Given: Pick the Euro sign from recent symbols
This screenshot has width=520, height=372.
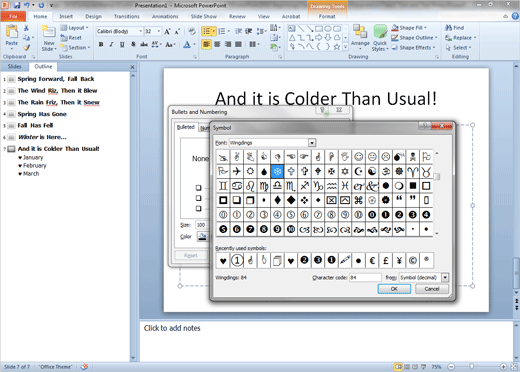Looking at the screenshot, I should [x=372, y=260].
